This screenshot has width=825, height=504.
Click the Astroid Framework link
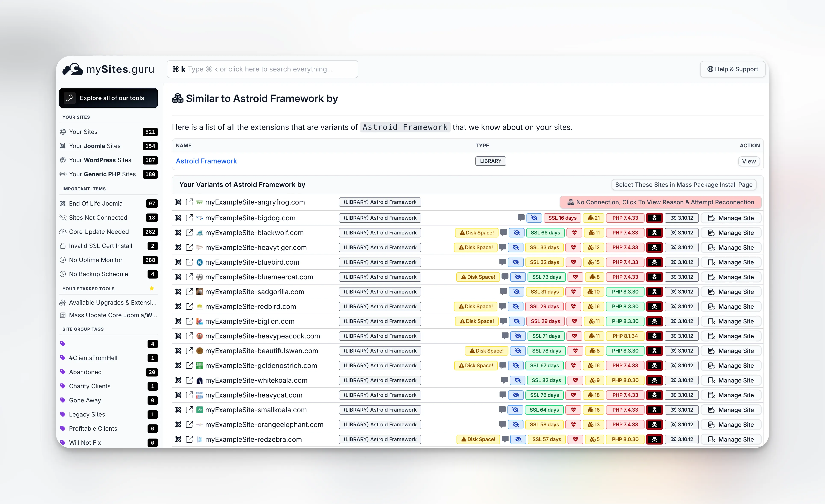206,161
